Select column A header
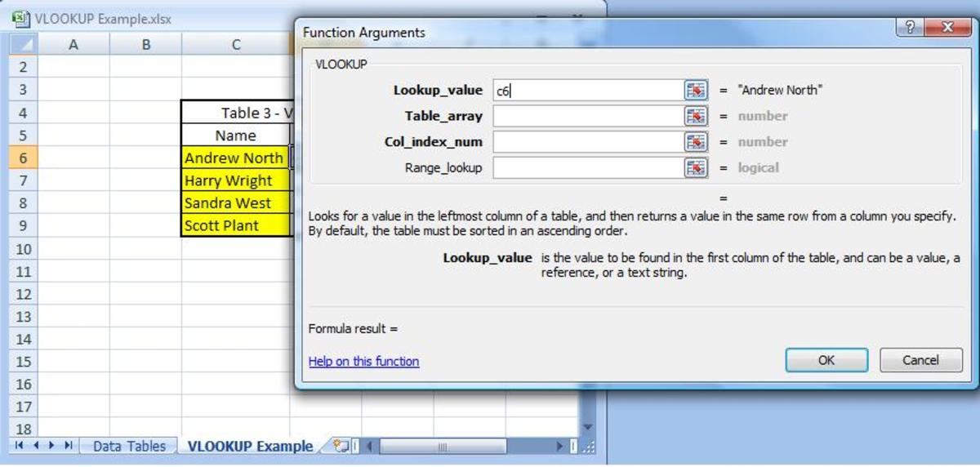Screen dimensions: 980x467 click(73, 45)
